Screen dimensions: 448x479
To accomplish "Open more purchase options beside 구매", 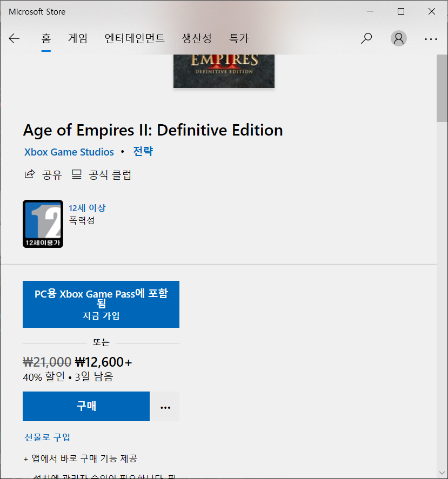I will coord(165,407).
